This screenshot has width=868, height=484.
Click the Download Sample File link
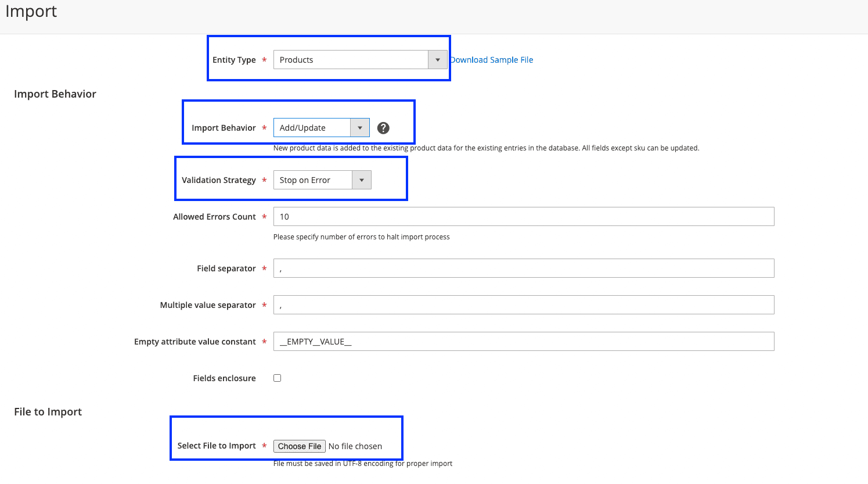pyautogui.click(x=492, y=60)
